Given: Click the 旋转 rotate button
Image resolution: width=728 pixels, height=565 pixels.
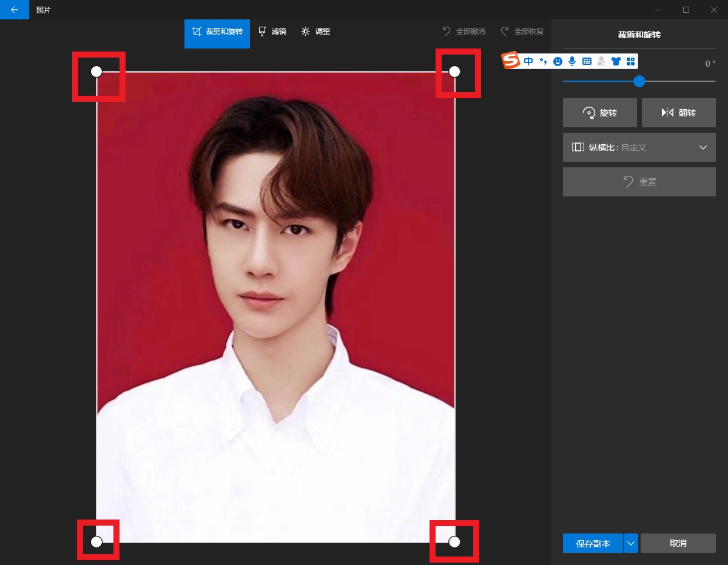Looking at the screenshot, I should (x=600, y=113).
